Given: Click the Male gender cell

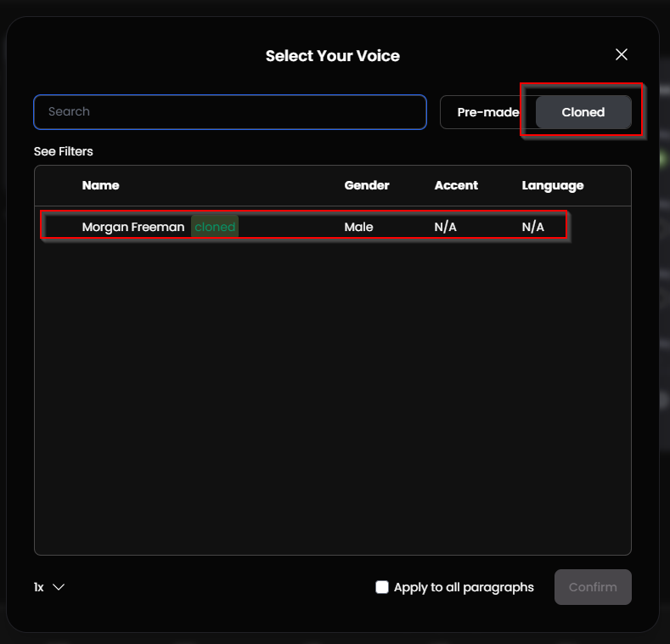Looking at the screenshot, I should point(358,227).
